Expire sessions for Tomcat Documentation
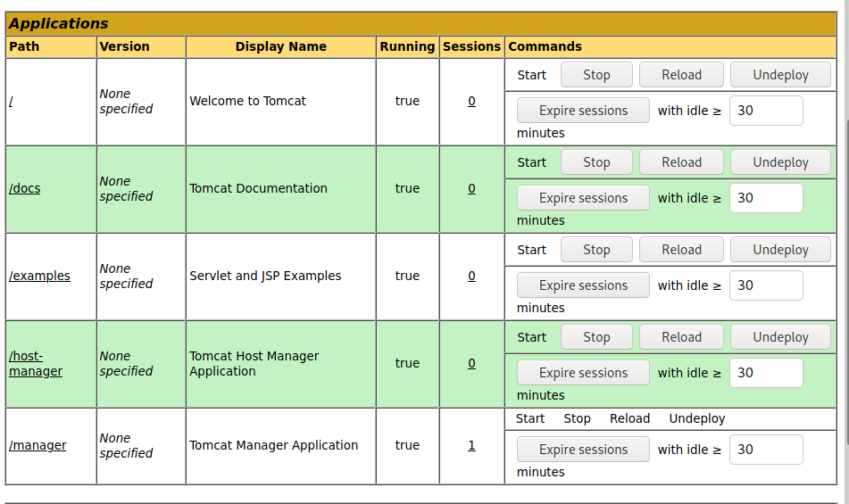 click(583, 198)
